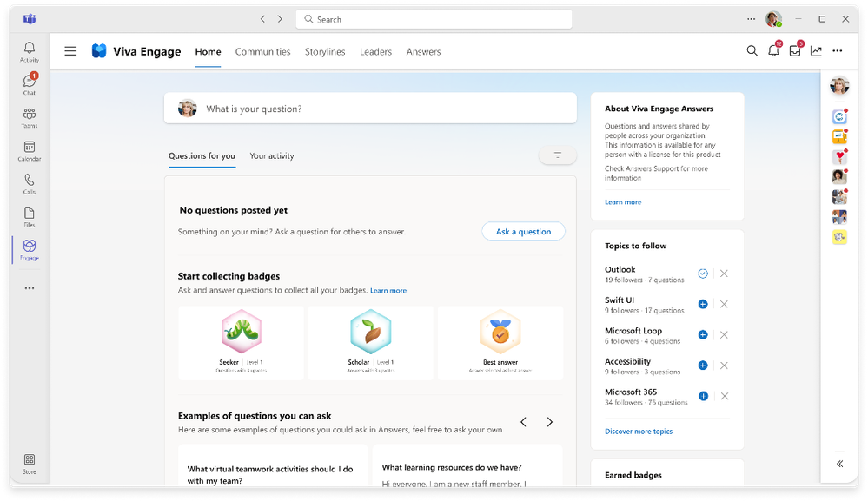Open the Microsoft 365 topic
The width and height of the screenshot is (868, 501).
(631, 392)
